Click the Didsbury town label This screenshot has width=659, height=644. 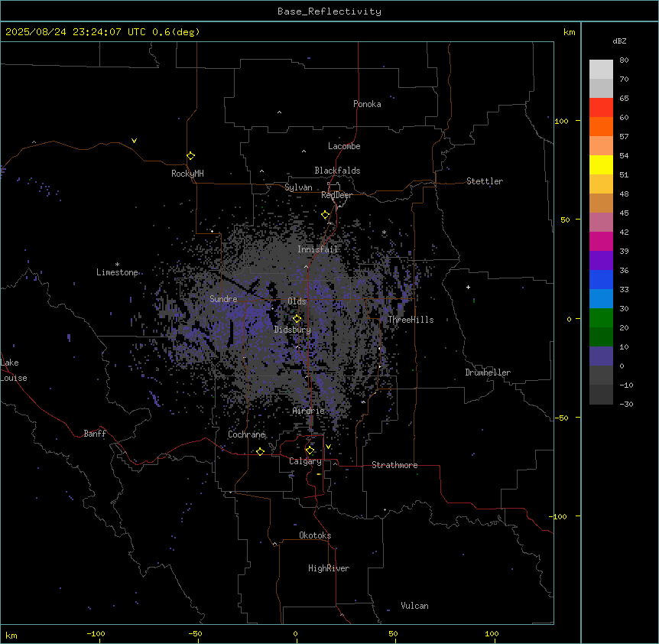[293, 330]
